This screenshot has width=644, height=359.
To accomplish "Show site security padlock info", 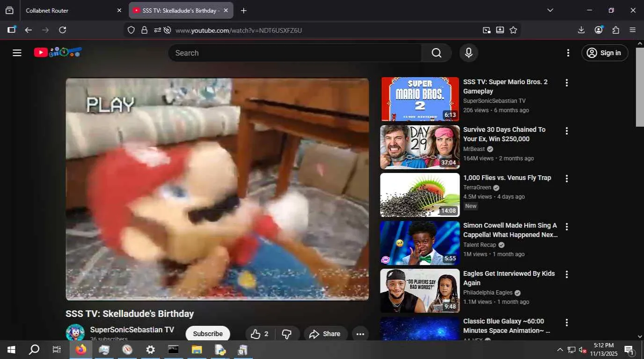I will 144,30.
